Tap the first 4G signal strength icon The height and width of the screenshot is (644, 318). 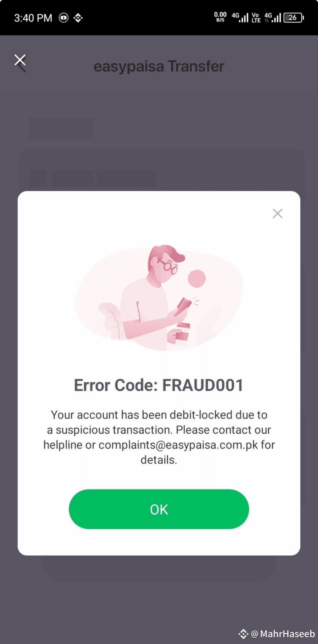pos(240,17)
